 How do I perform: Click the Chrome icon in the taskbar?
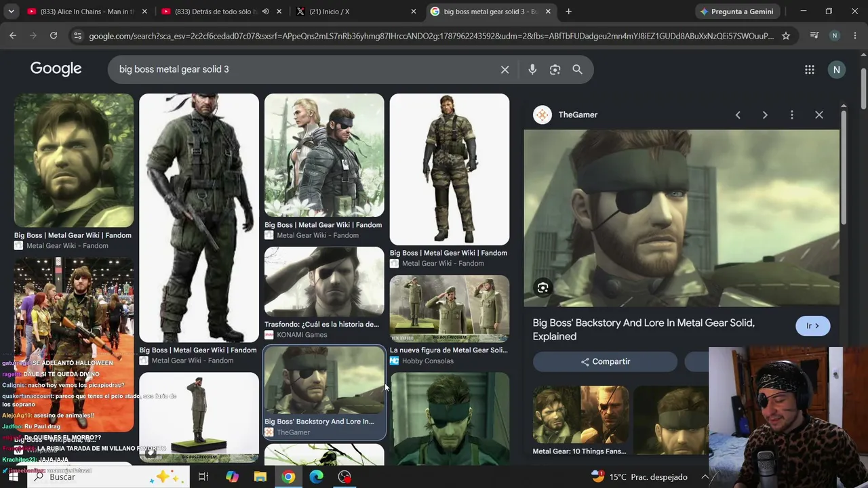[x=289, y=477]
